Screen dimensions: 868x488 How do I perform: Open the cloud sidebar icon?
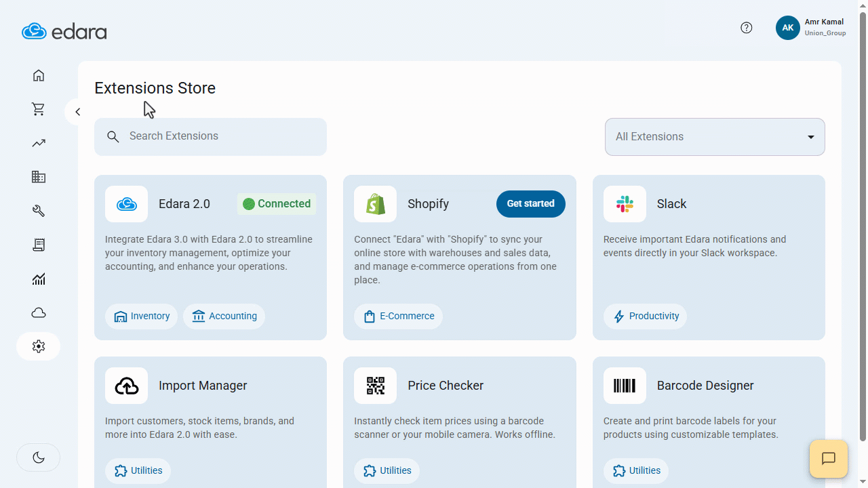(39, 312)
